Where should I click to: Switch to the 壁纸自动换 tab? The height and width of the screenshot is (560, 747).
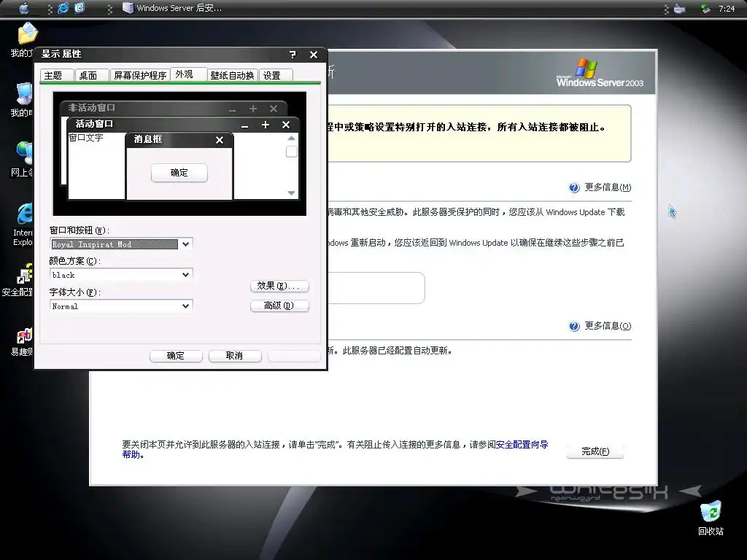pos(233,75)
